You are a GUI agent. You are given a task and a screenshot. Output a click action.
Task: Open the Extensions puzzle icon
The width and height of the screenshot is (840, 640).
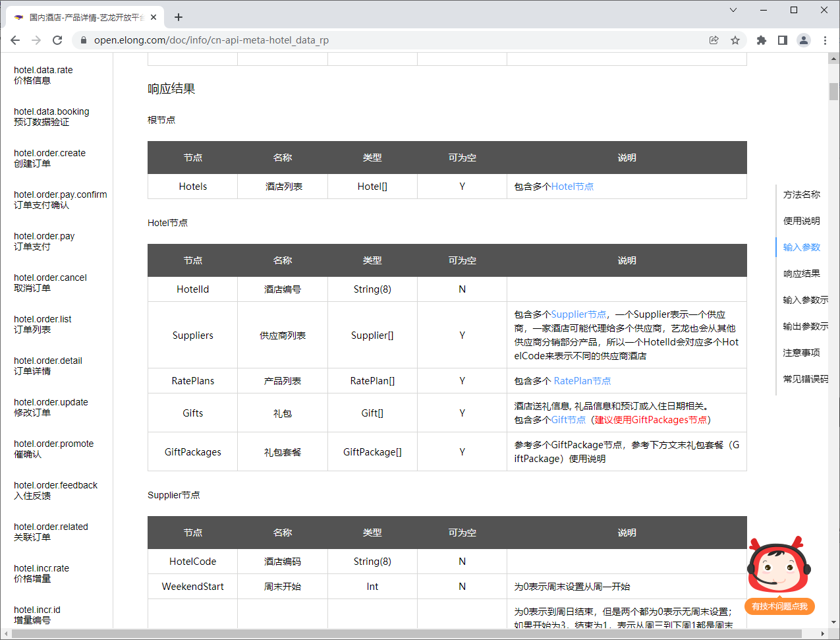point(762,40)
